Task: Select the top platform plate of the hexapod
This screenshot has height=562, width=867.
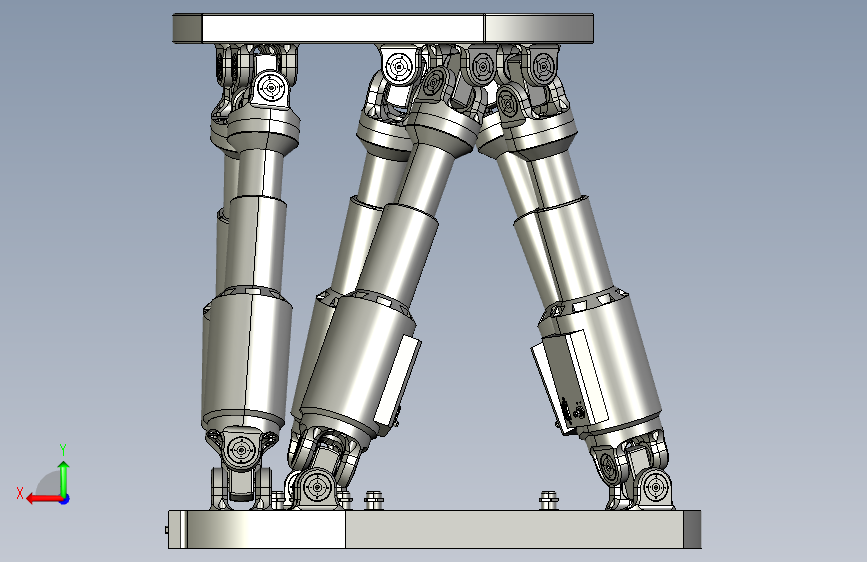Action: click(383, 28)
